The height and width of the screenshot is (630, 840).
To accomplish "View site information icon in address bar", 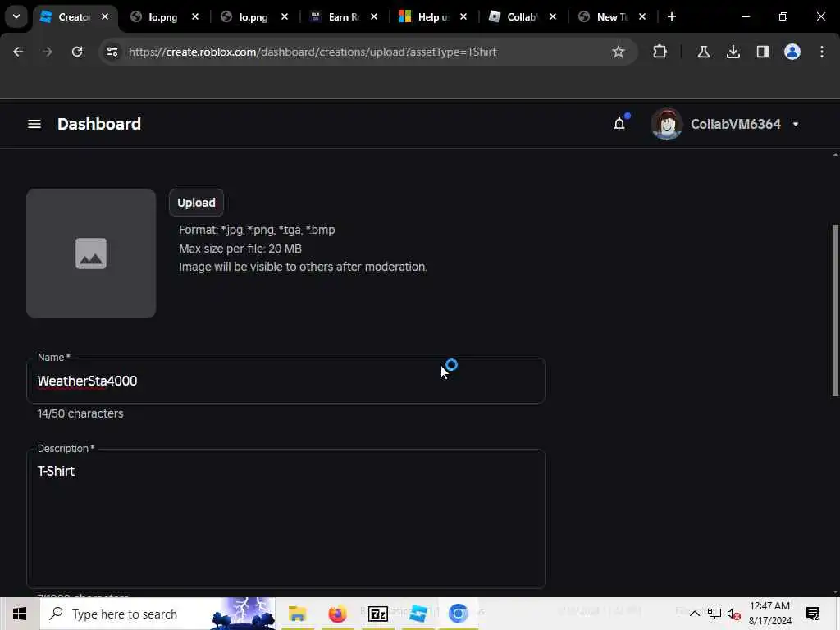I will [x=112, y=52].
